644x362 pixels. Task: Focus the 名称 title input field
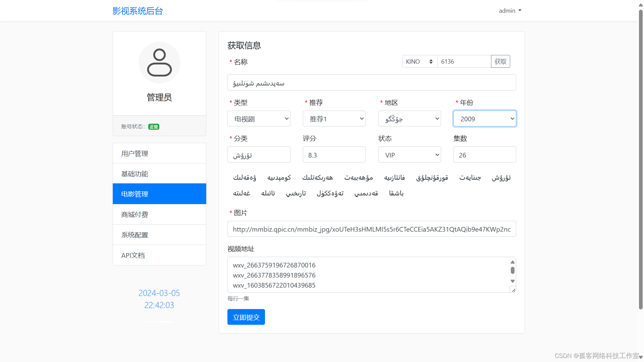click(372, 83)
